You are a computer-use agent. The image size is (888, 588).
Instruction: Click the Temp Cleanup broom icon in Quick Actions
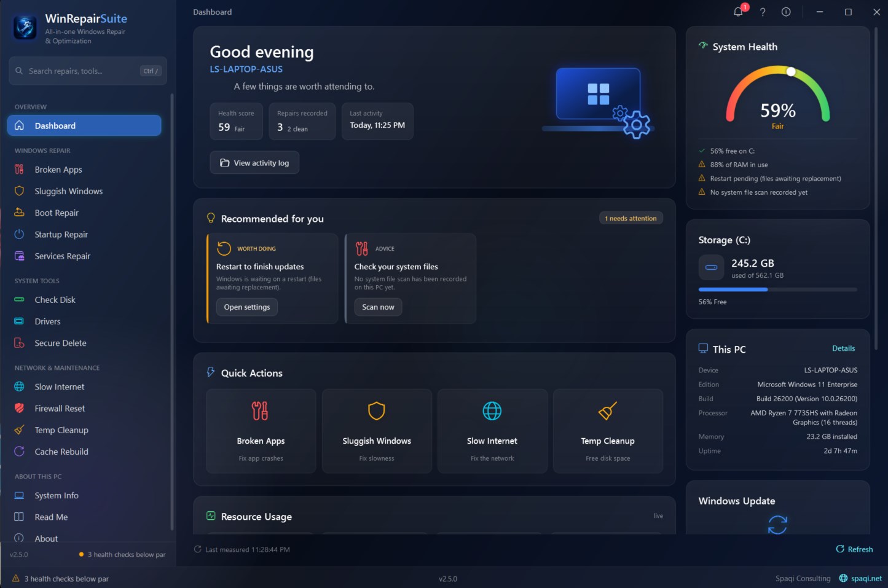point(608,410)
